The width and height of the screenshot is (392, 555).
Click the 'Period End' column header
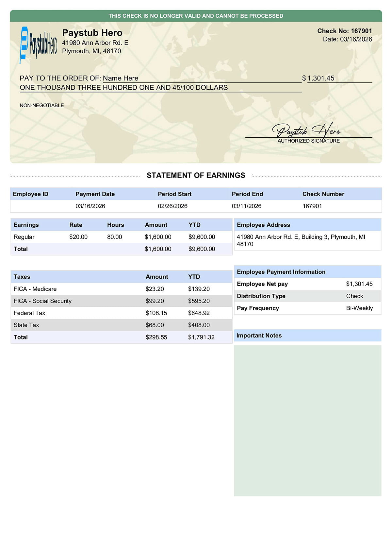247,194
